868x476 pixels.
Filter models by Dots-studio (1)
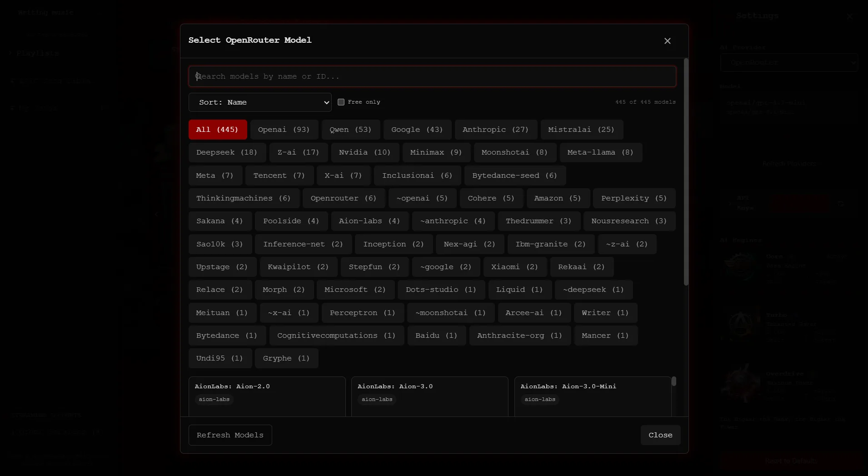(441, 290)
